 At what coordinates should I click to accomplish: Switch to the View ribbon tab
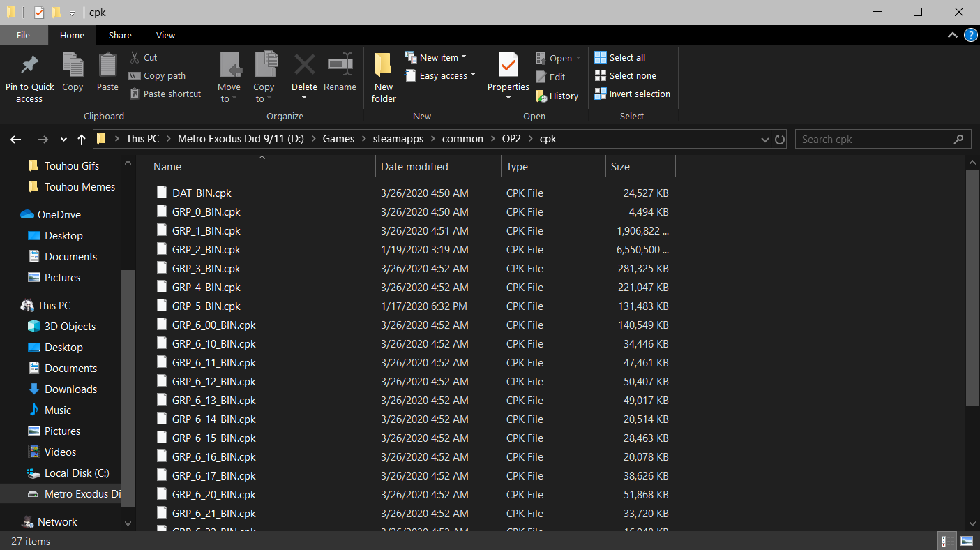tap(166, 35)
